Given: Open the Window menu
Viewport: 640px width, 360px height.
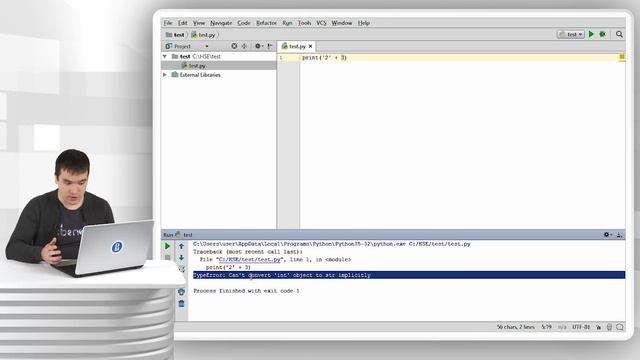Looking at the screenshot, I should tap(342, 23).
